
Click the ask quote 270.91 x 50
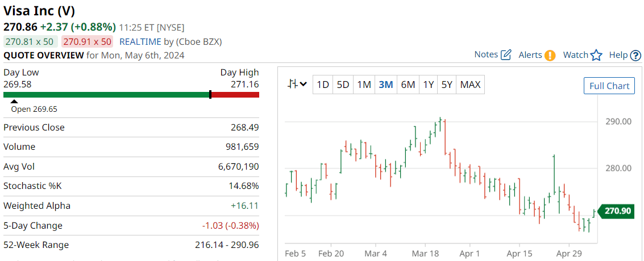coord(87,41)
